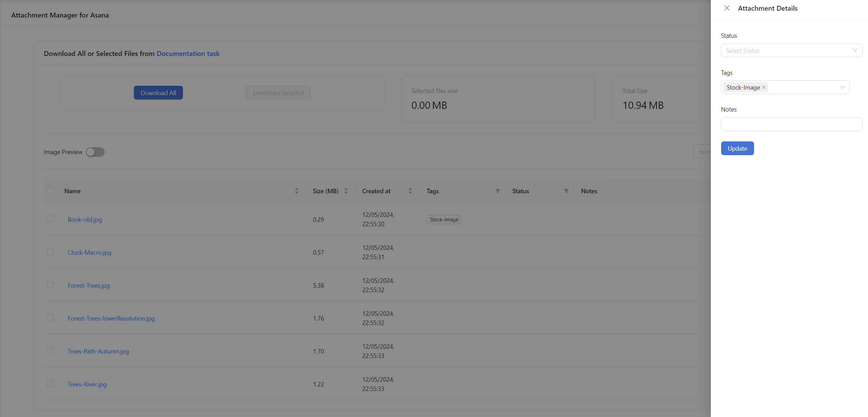This screenshot has height=417, width=868.
Task: Click the Update button
Action: click(x=737, y=148)
